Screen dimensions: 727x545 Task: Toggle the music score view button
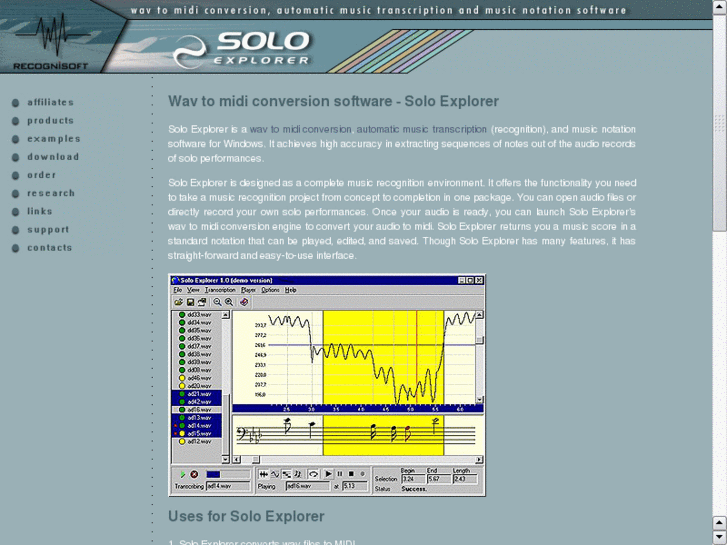click(x=298, y=474)
